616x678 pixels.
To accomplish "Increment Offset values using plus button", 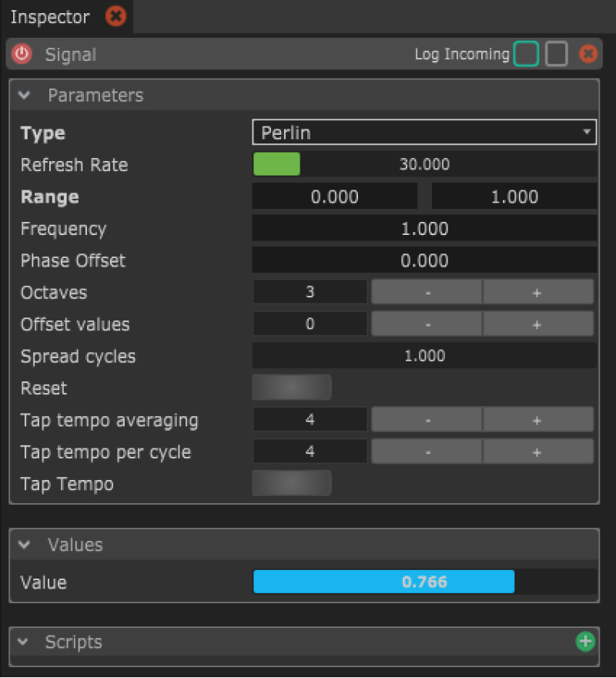I will [x=537, y=324].
